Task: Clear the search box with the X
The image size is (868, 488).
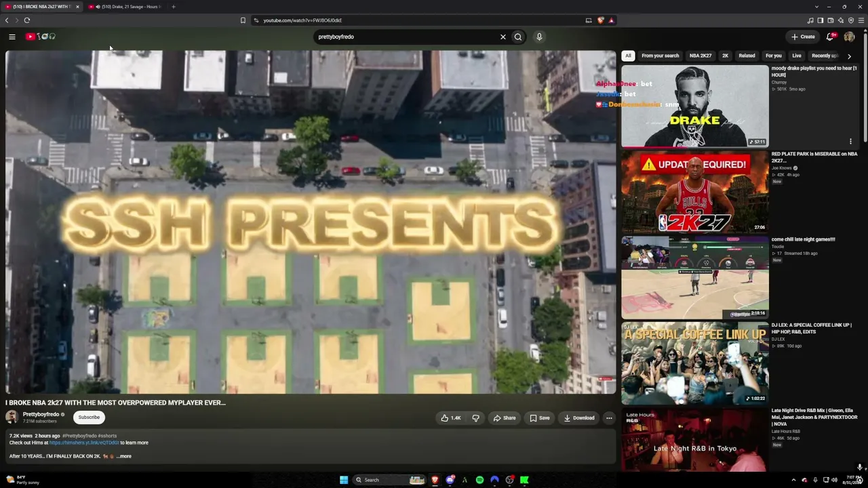Action: [x=503, y=37]
